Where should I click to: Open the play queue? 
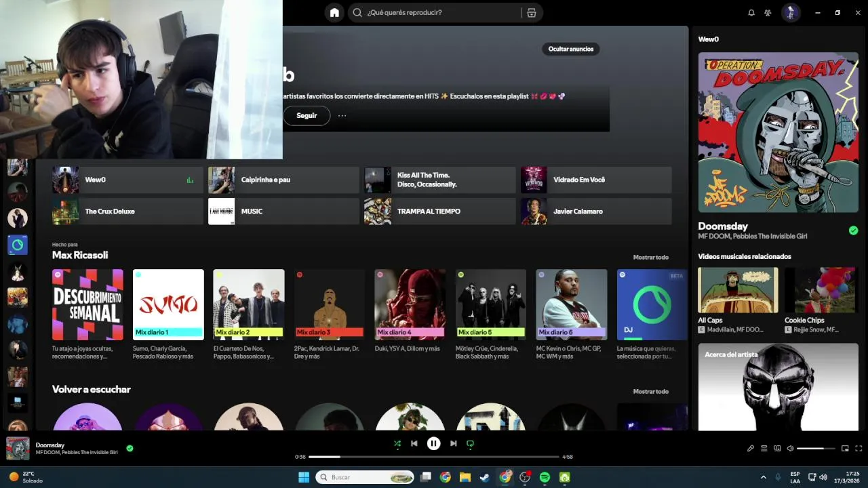(764, 448)
